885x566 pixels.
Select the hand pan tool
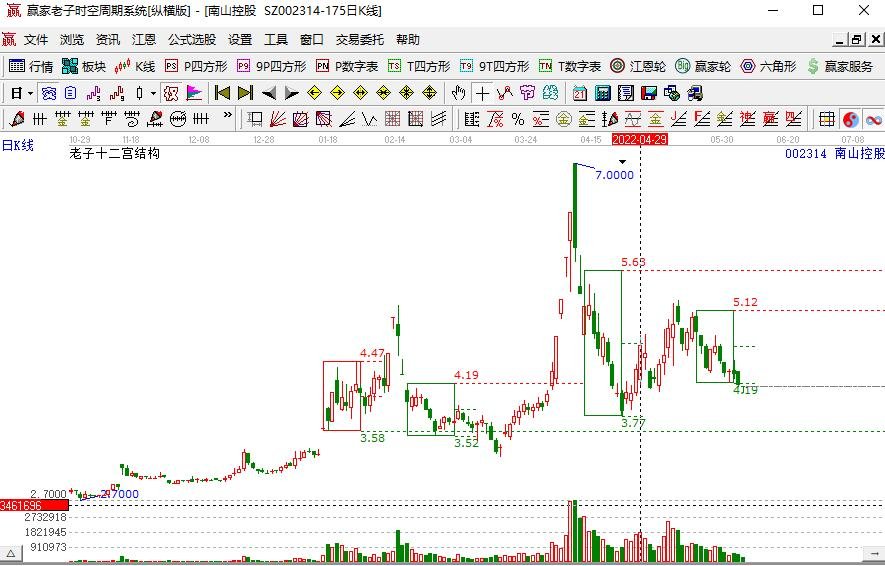click(x=459, y=93)
